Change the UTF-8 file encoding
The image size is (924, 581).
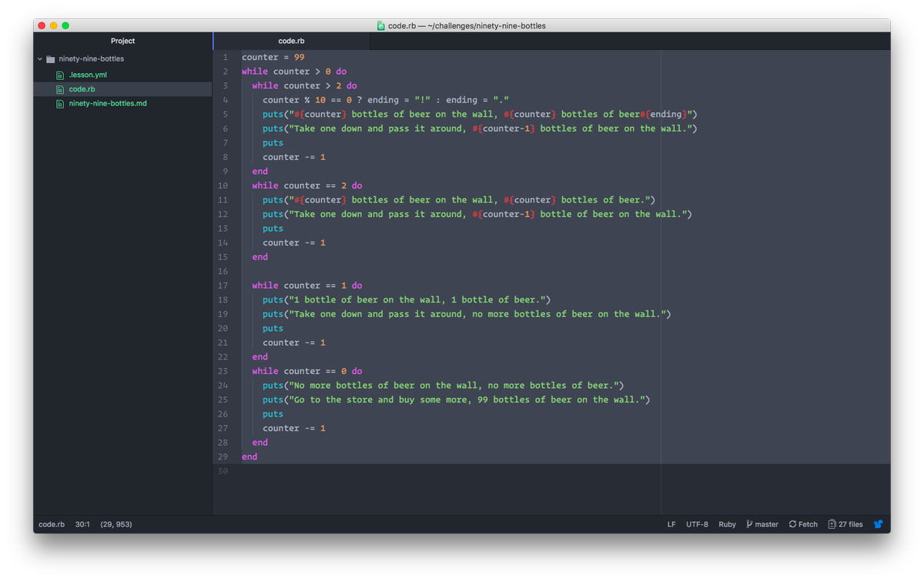(x=697, y=524)
